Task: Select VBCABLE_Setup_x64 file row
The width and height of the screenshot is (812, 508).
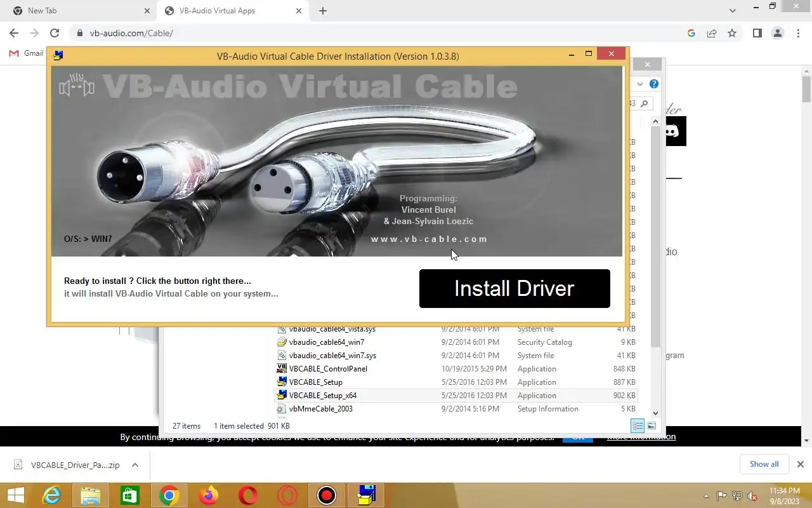Action: tap(455, 396)
